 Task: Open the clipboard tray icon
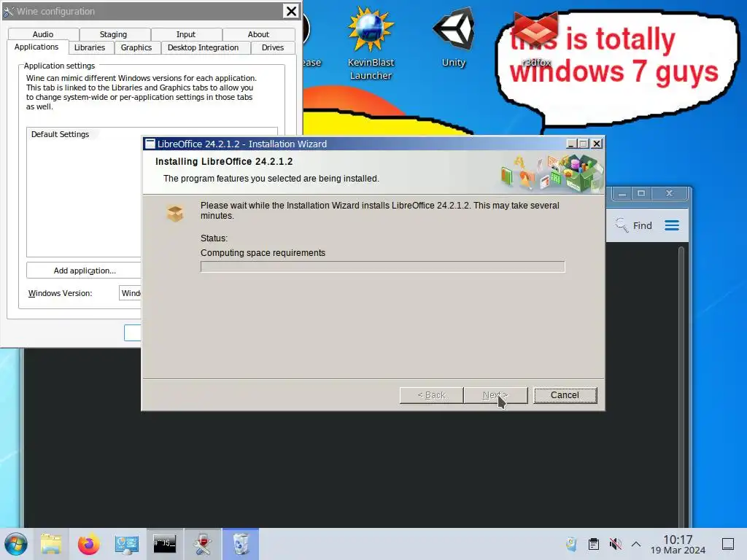(594, 544)
